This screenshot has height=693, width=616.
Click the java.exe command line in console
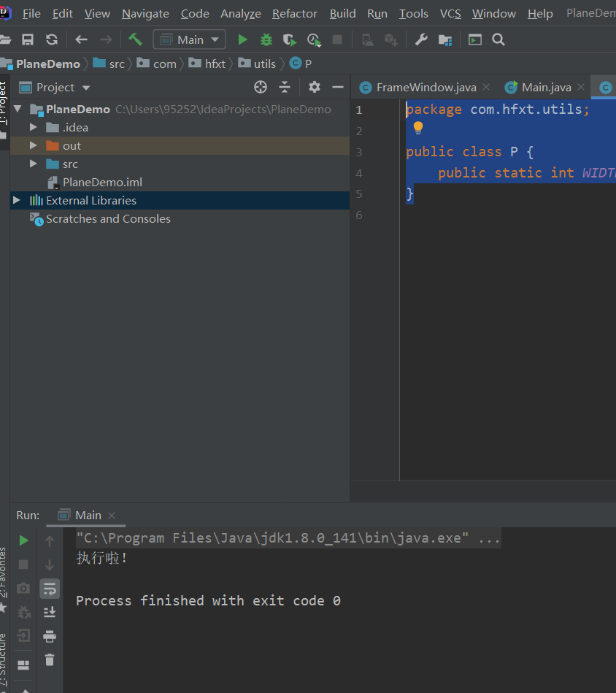(288, 538)
